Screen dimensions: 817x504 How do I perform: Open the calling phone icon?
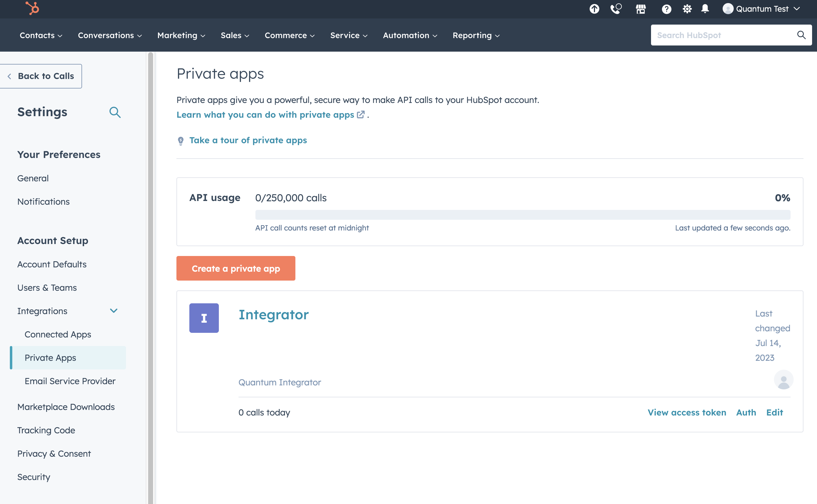click(616, 9)
